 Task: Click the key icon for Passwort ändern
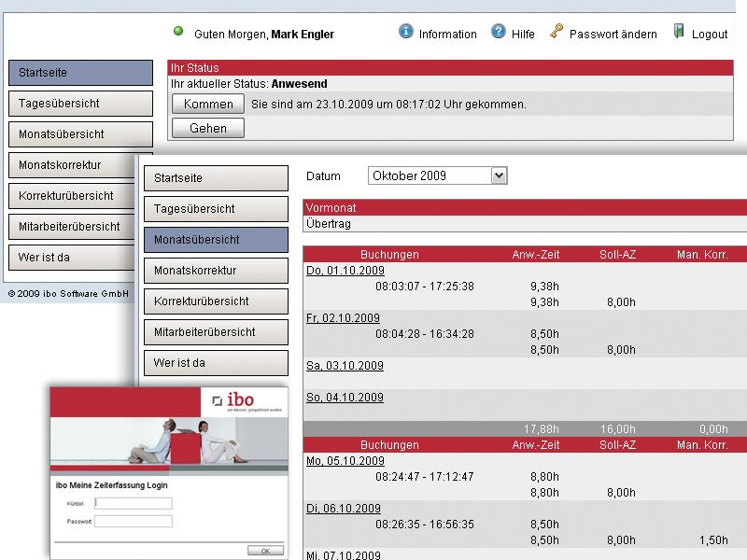(x=556, y=31)
